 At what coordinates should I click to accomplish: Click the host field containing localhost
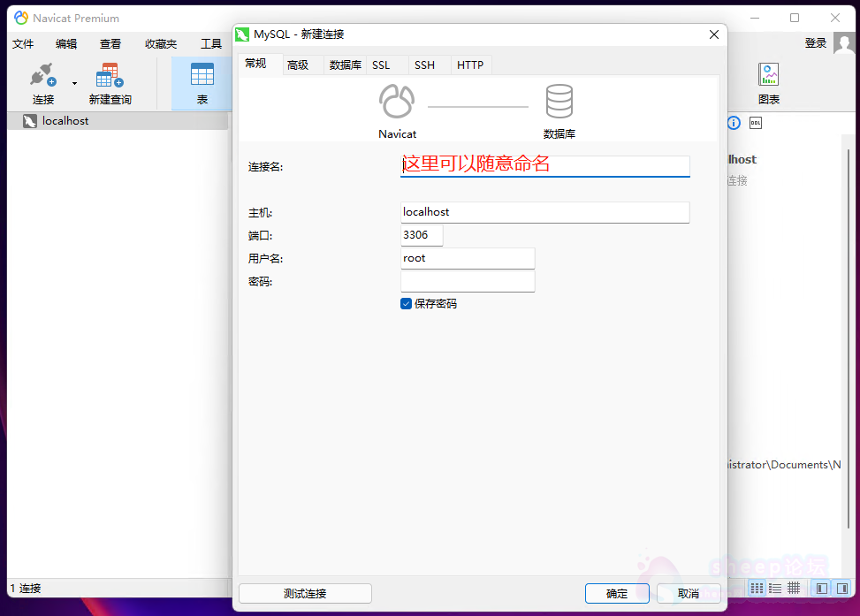545,212
